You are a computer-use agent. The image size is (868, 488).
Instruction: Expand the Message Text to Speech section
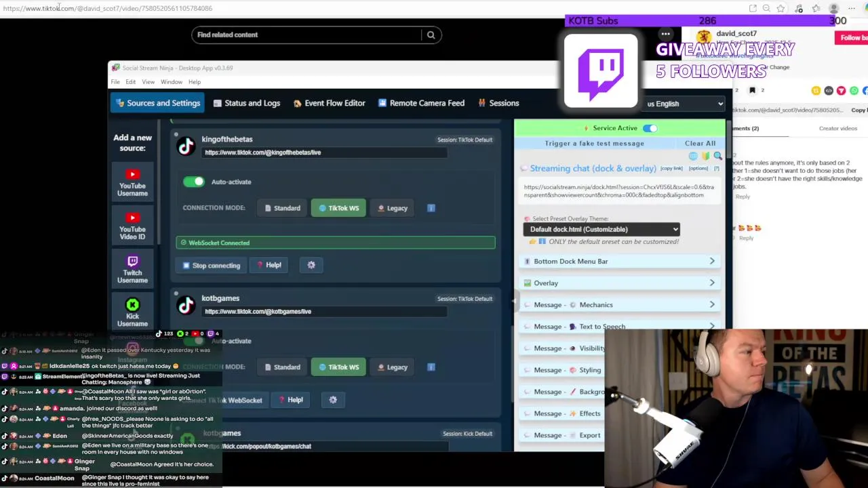click(620, 326)
